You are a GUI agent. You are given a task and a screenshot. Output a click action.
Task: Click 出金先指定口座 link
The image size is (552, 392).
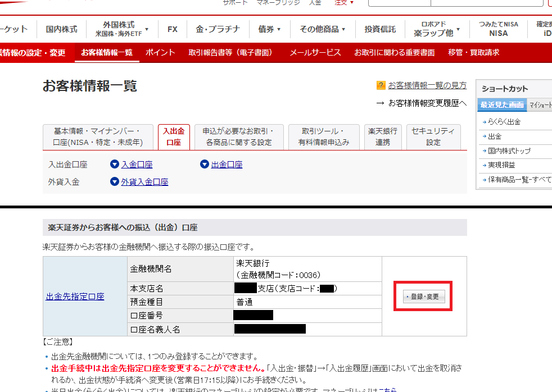75,297
